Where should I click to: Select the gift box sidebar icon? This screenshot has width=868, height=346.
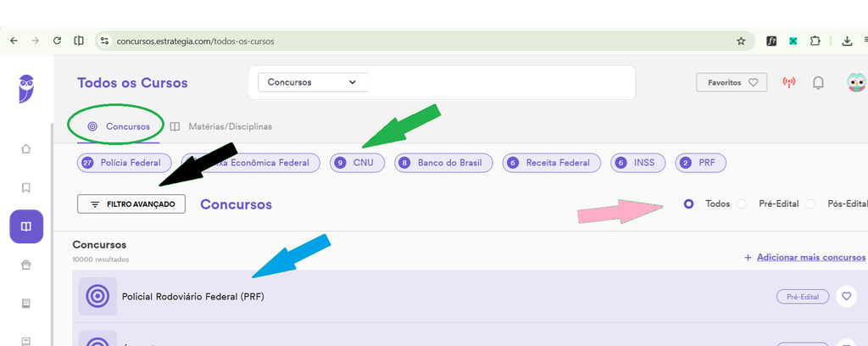click(x=25, y=265)
